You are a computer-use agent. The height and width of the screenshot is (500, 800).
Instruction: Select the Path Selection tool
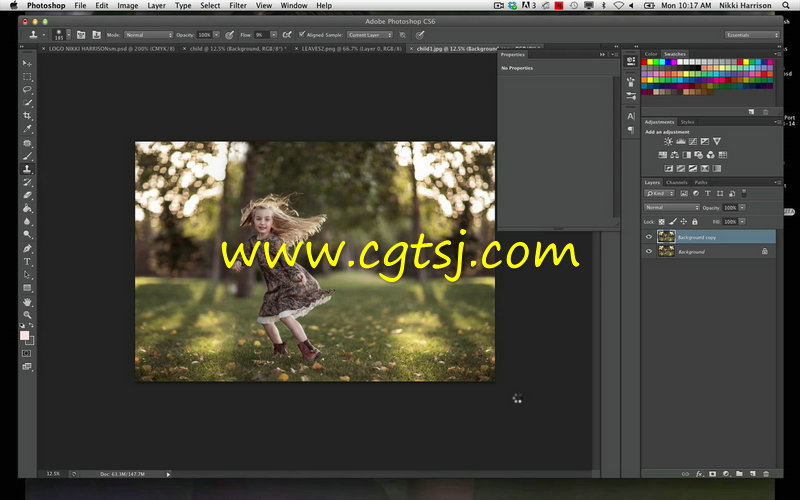[x=27, y=275]
